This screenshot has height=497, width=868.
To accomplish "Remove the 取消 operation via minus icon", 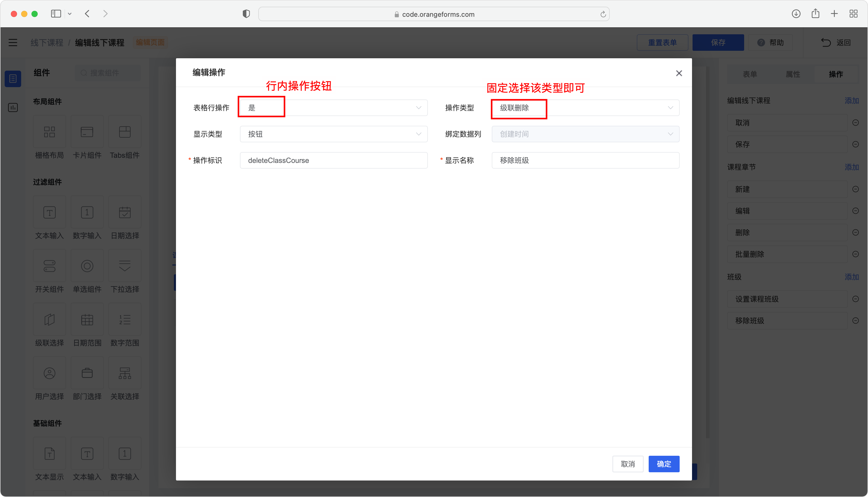I will 855,122.
